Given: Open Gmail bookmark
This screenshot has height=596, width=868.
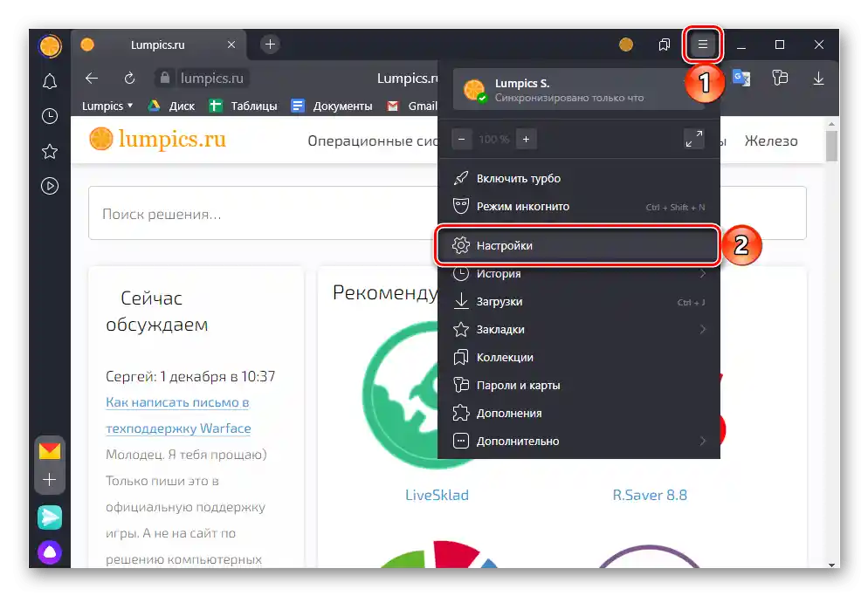Looking at the screenshot, I should point(412,106).
